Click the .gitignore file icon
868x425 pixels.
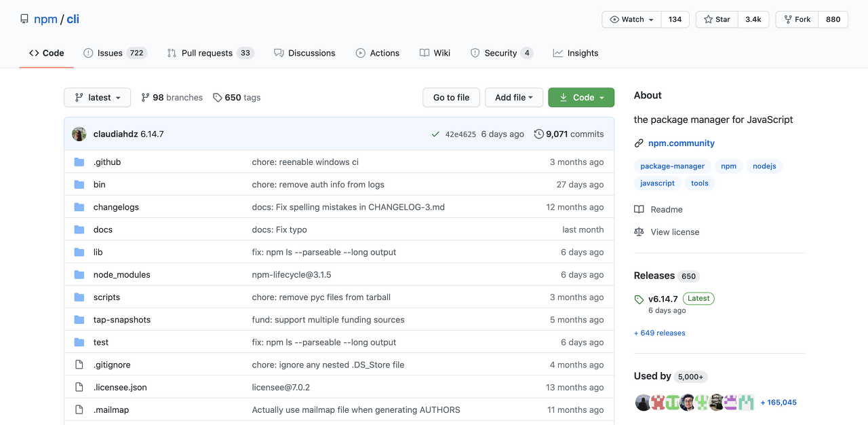pos(79,365)
